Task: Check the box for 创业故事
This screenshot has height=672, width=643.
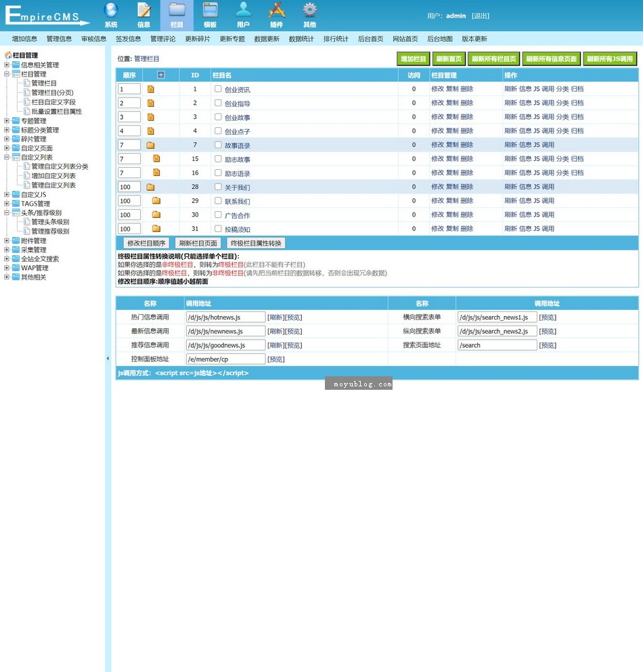Action: pos(218,116)
